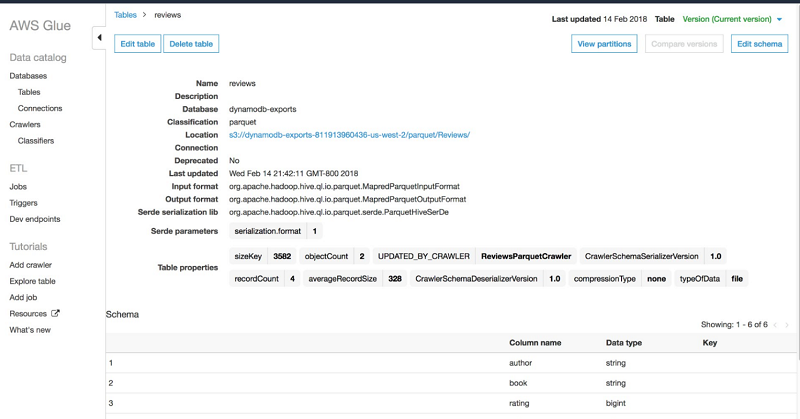
Task: Open the S3 location link for Reviews
Action: click(349, 135)
